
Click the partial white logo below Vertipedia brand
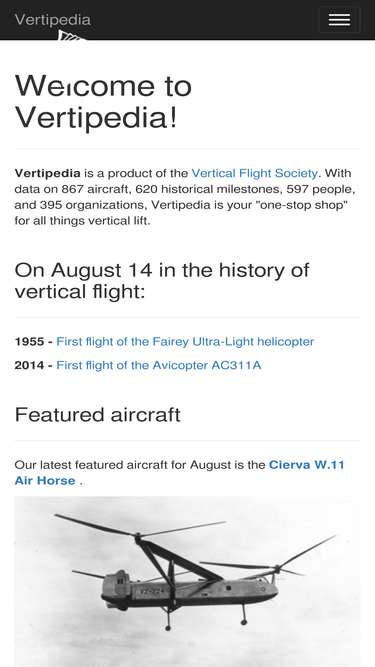tap(71, 35)
